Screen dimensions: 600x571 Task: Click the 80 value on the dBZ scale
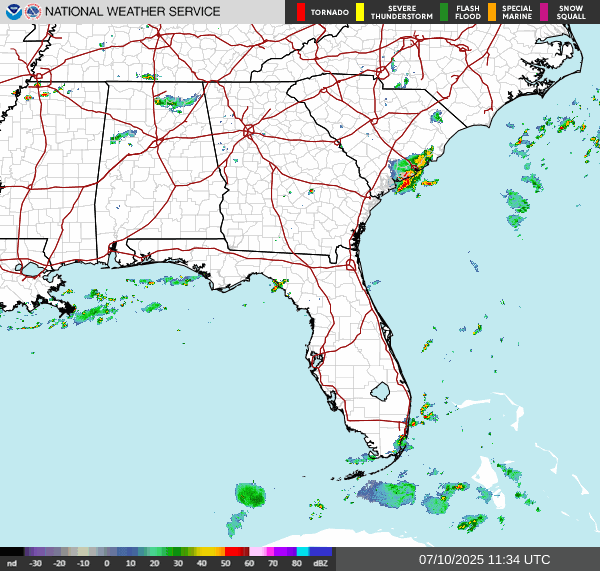(297, 563)
